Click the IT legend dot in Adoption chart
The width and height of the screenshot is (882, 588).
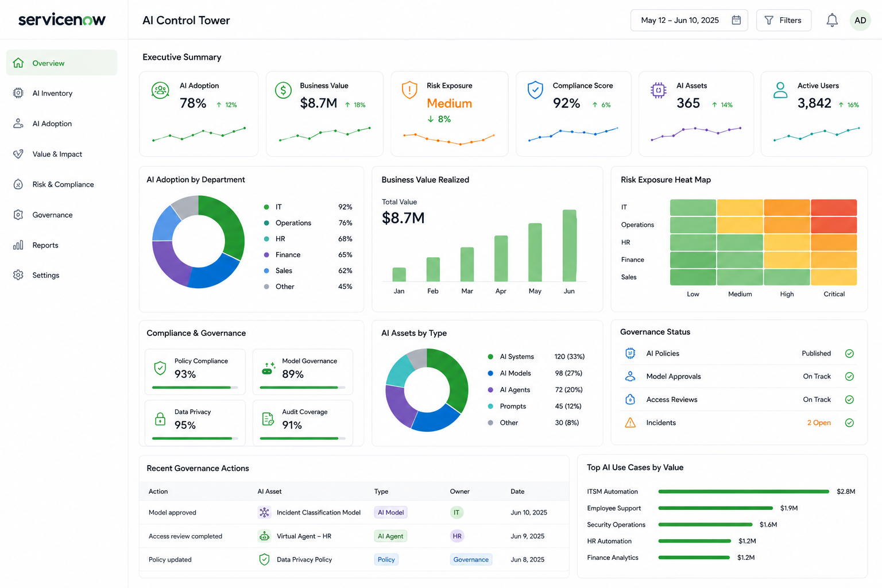click(266, 207)
